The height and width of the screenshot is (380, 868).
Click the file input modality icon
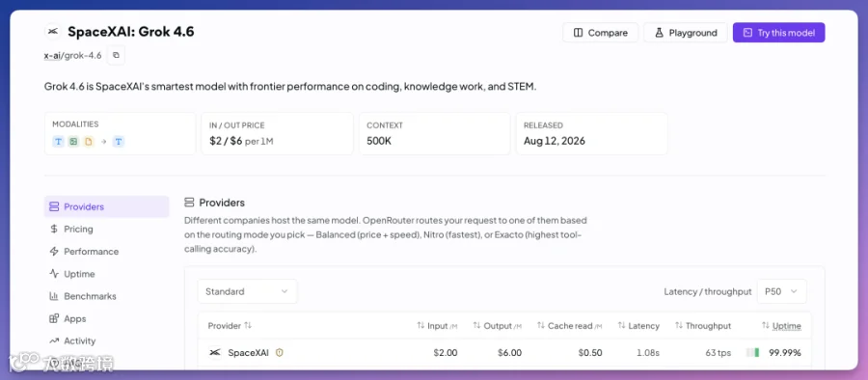click(x=89, y=142)
